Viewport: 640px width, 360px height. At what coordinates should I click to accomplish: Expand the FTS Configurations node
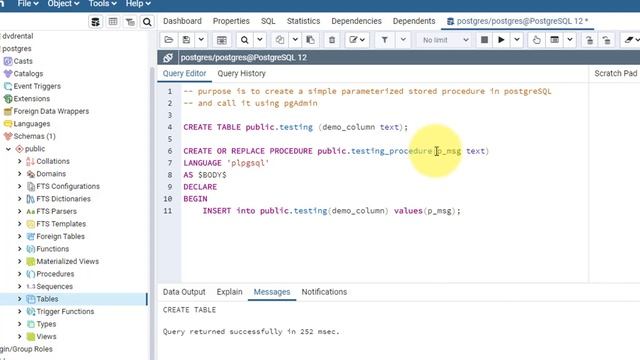[x=20, y=186]
